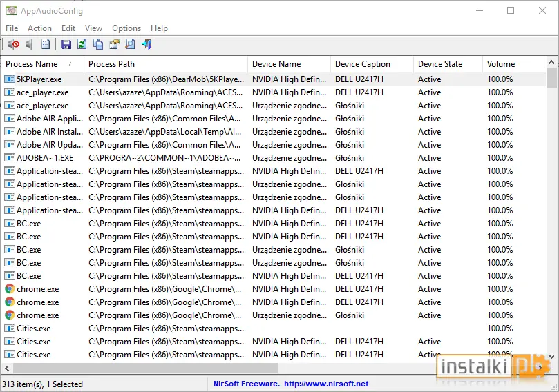Image resolution: width=559 pixels, height=392 pixels.
Task: Click DELL U2417H caption in 5KPlayer.exe row
Action: [x=359, y=79]
